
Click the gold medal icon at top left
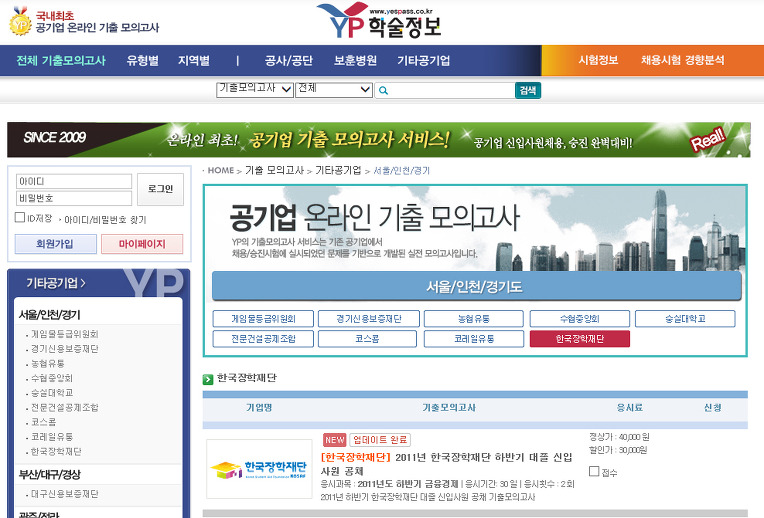click(19, 22)
